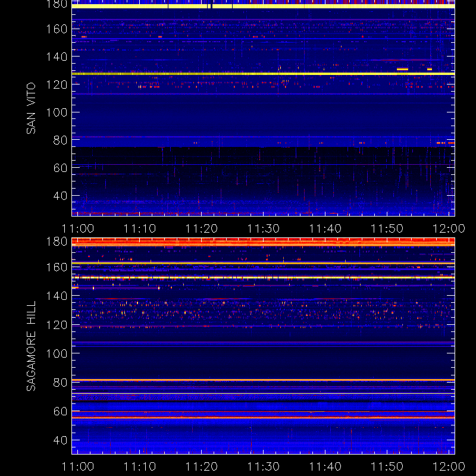Image resolution: width=476 pixels, height=476 pixels.
Task: Click 11:20 time label below Sagamore Hill plot
Action: tap(202, 466)
